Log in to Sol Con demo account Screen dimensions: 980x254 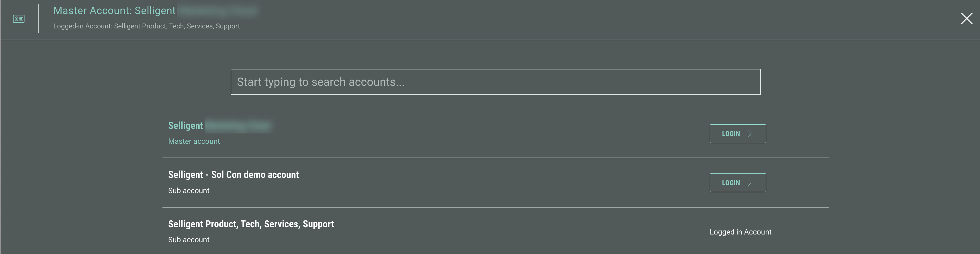737,183
